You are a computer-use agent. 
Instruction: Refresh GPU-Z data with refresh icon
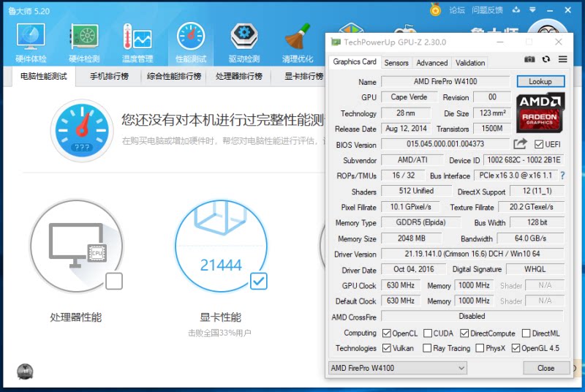coord(546,59)
